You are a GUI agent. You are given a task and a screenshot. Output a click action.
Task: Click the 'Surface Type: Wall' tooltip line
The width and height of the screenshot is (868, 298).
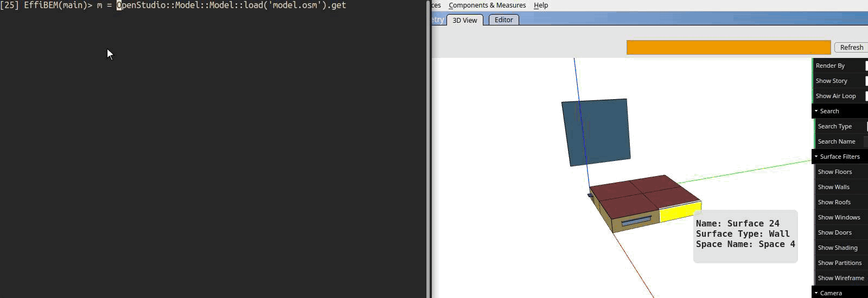[x=743, y=234]
